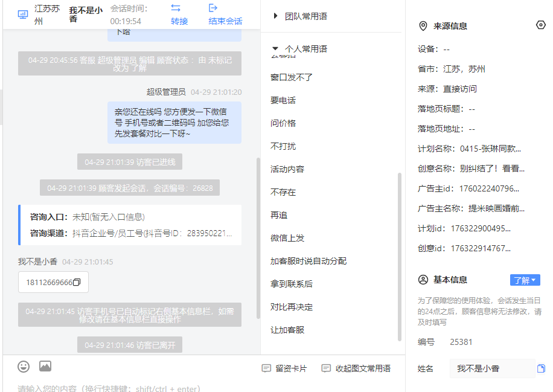
Task: Click the 设备 row in source info
Action: coord(434,49)
